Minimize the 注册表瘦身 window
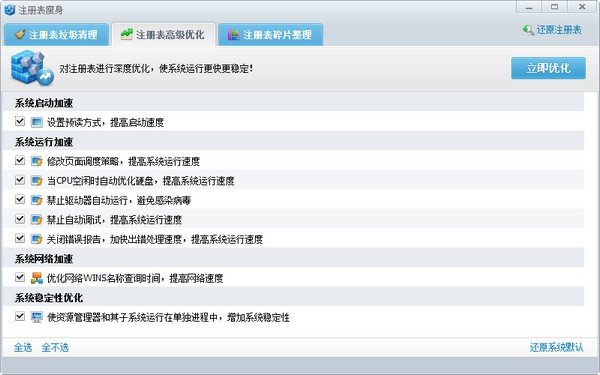This screenshot has height=375, width=600. tap(528, 7)
